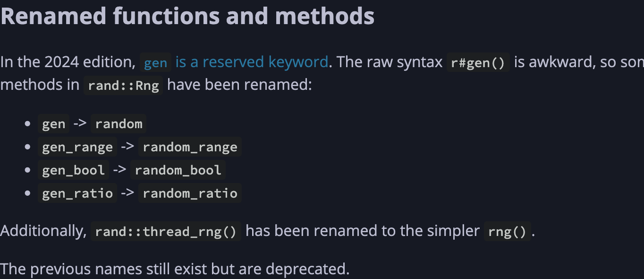Select the gen_range code item
Screen dimensions: 644x279
[77, 148]
